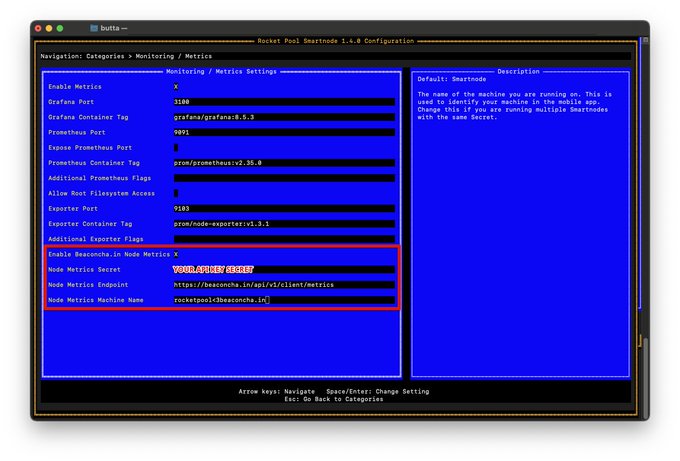Click the Enable Beaconcha.in Node Metrics label
680x461 pixels.
pyautogui.click(x=109, y=254)
